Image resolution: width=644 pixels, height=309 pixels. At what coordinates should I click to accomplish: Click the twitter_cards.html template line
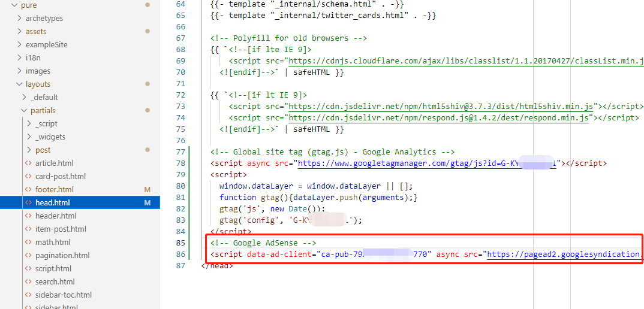(x=323, y=16)
